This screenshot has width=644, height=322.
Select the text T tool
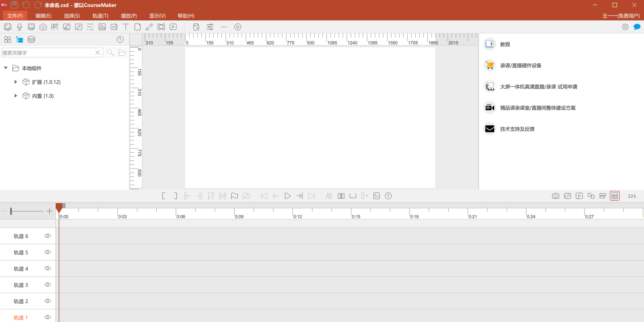126,27
